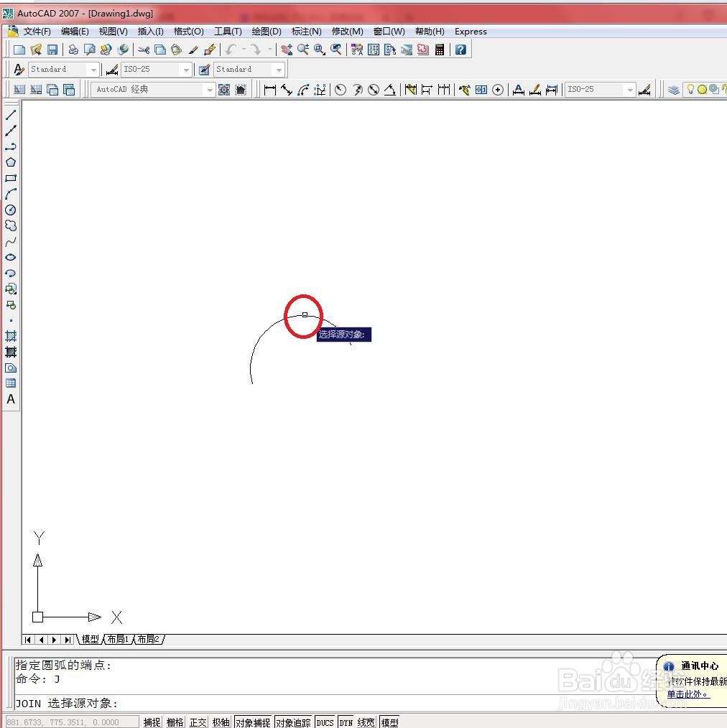Click the Copy icon in the standard toolbar

160,50
